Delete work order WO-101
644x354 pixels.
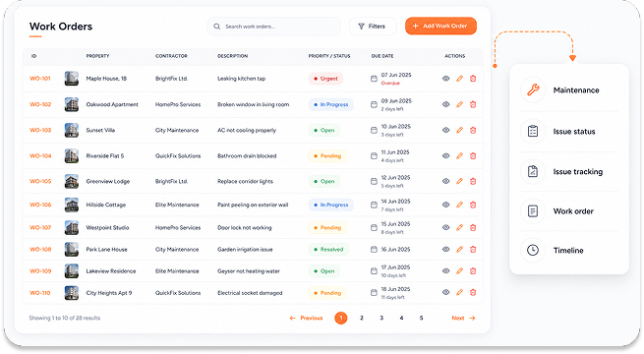pyautogui.click(x=473, y=79)
